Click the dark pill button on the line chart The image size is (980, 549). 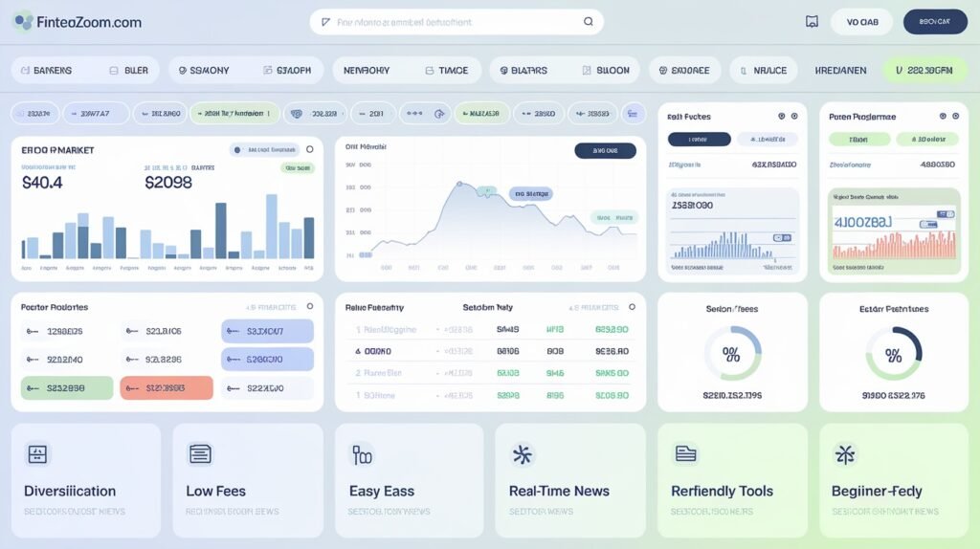(605, 150)
